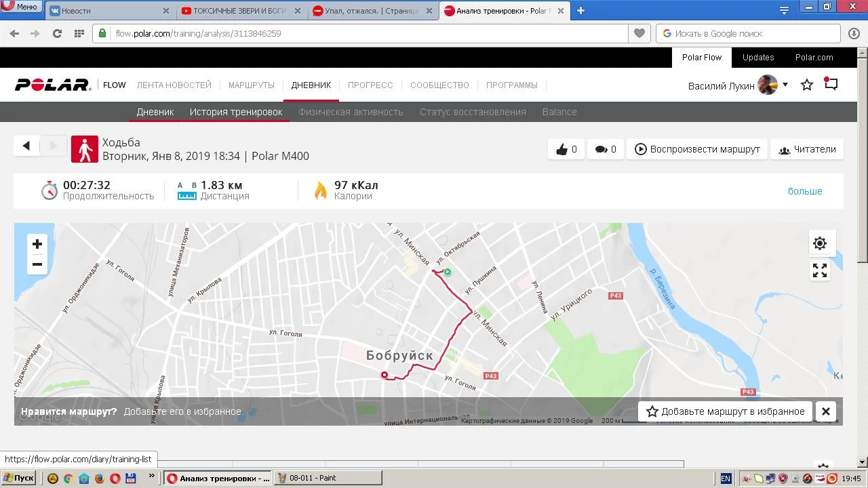Open the Windows Пуск start button

(18, 478)
